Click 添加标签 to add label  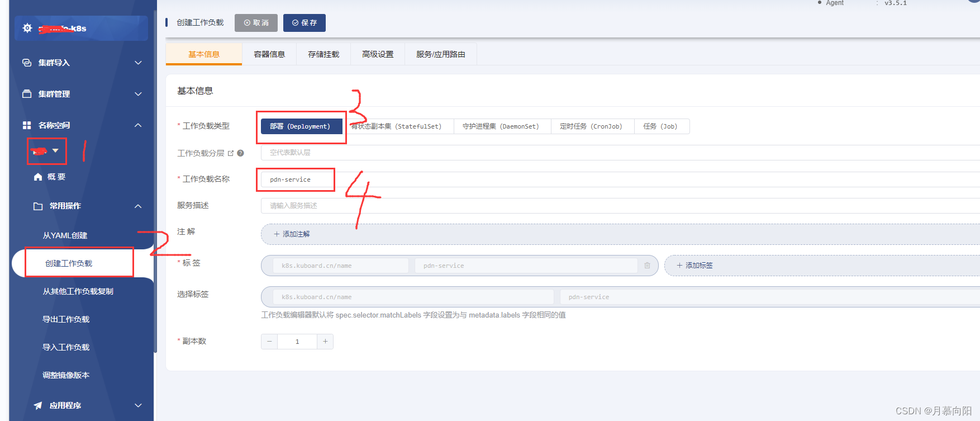click(x=822, y=266)
